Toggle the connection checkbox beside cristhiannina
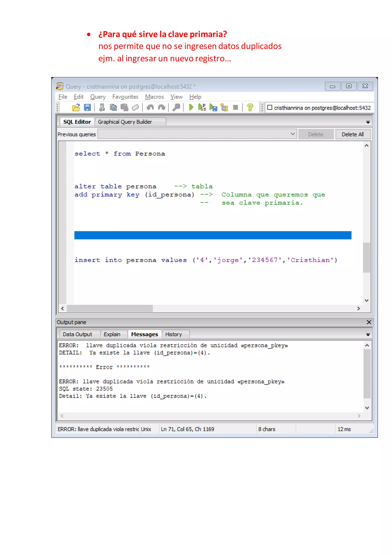The image size is (392, 555). pyautogui.click(x=270, y=108)
